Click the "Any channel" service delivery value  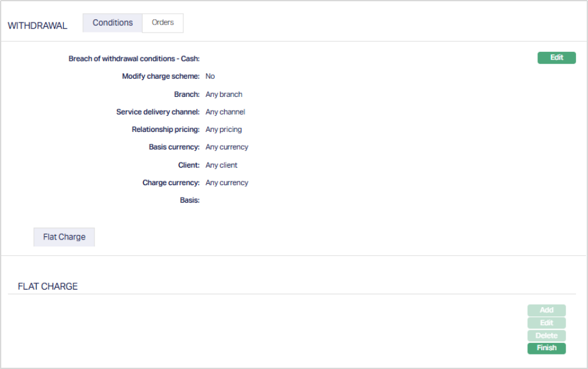225,112
